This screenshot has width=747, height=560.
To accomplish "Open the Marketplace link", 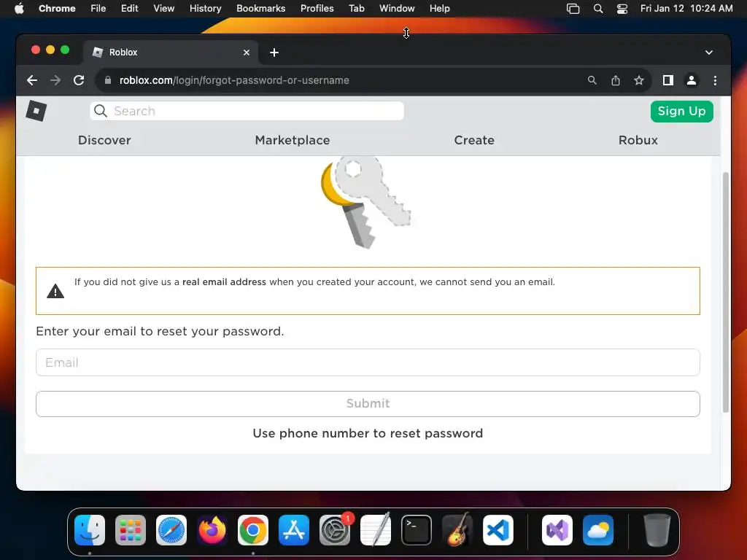I will tap(292, 141).
